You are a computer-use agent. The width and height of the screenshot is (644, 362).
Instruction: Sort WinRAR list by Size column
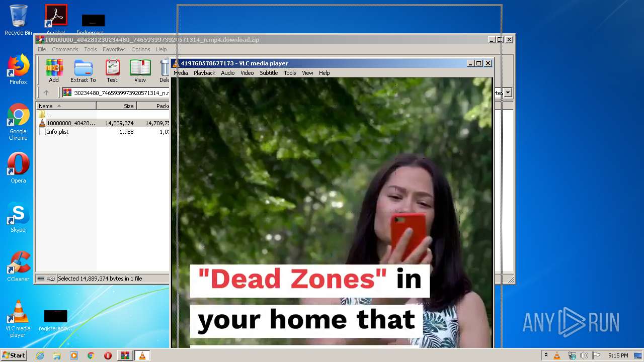116,106
